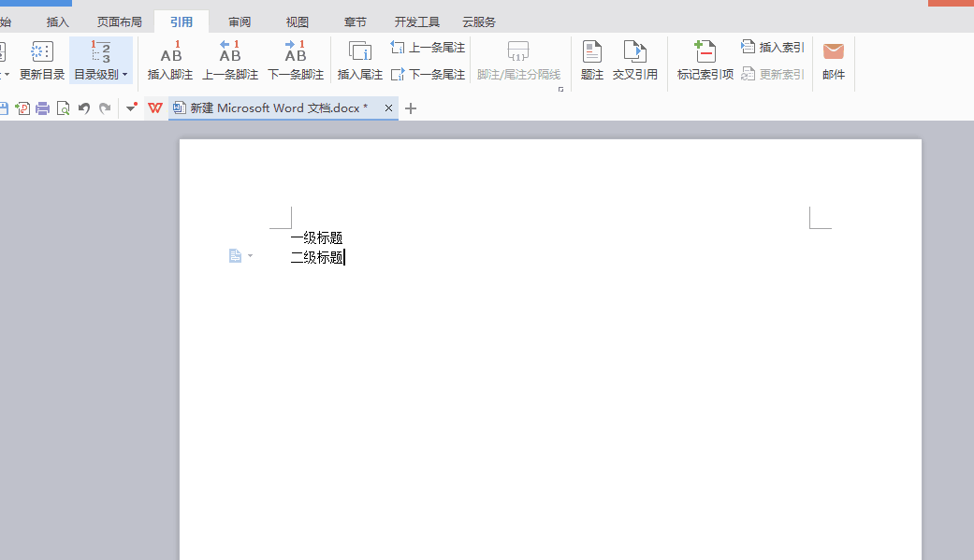Image resolution: width=974 pixels, height=560 pixels.
Task: Expand the paragraph layout icon dropdown arrow
Action: (251, 256)
